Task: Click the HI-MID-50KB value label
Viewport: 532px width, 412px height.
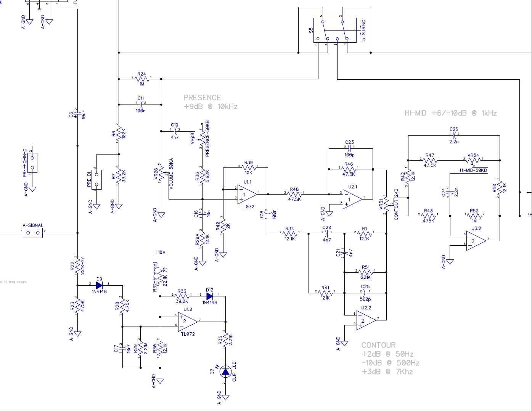Action: 473,171
